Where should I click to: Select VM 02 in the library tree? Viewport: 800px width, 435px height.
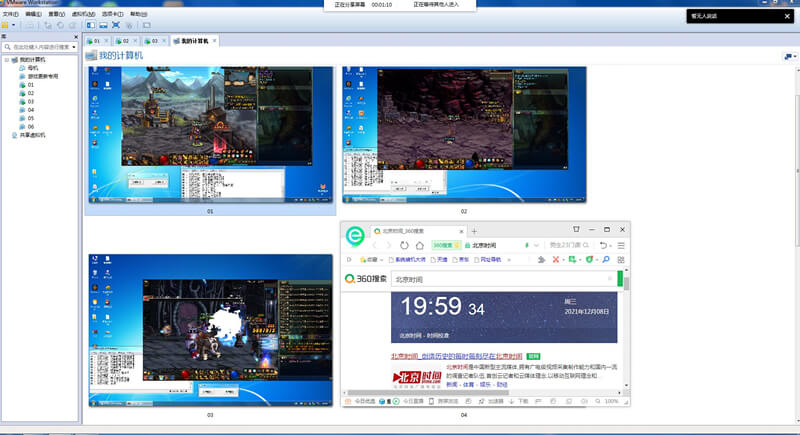click(x=31, y=93)
